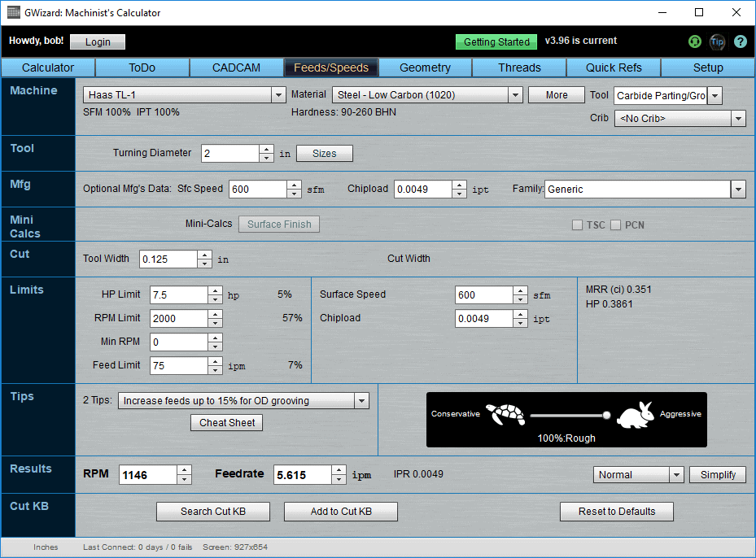
Task: Click the green support headset icon
Action: pyautogui.click(x=694, y=41)
